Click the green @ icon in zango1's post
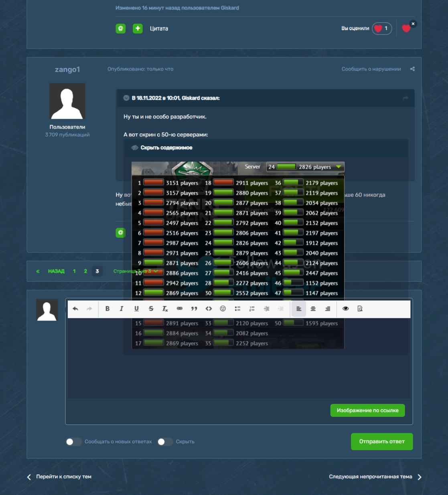This screenshot has height=495, width=448. point(121,232)
